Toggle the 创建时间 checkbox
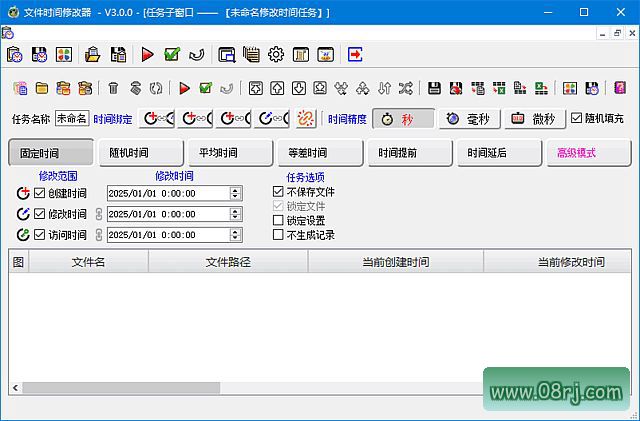Image resolution: width=640 pixels, height=421 pixels. pyautogui.click(x=39, y=193)
